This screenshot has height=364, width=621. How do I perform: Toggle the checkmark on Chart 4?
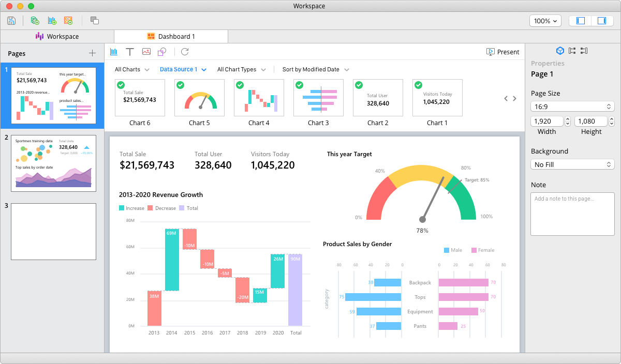click(x=240, y=85)
